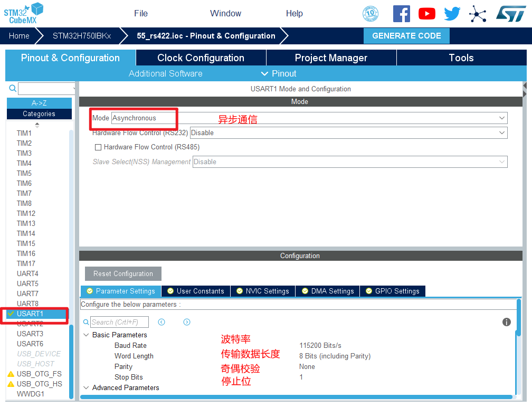The width and height of the screenshot is (532, 407).
Task: Open the Facebook icon link
Action: [401, 14]
